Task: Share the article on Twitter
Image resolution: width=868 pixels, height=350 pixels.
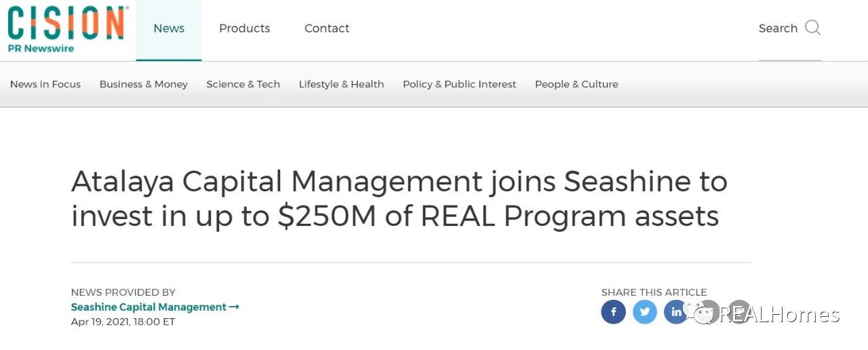Action: [645, 312]
